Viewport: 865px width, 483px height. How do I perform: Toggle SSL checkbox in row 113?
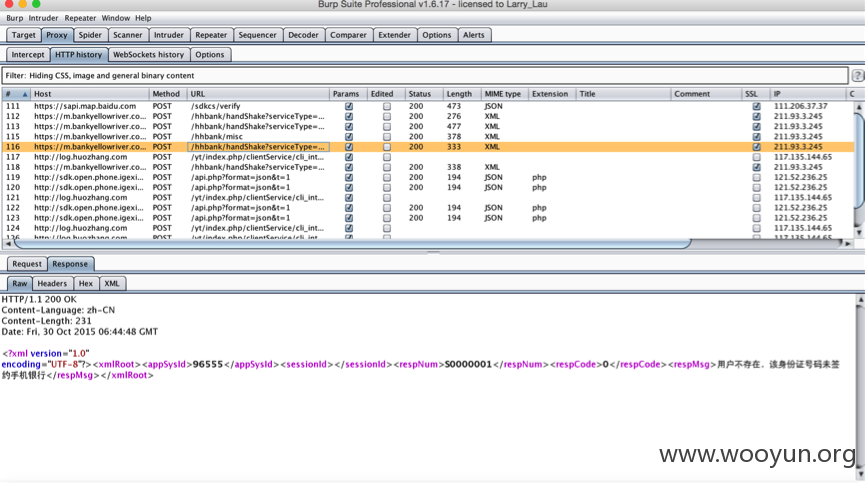(x=756, y=127)
